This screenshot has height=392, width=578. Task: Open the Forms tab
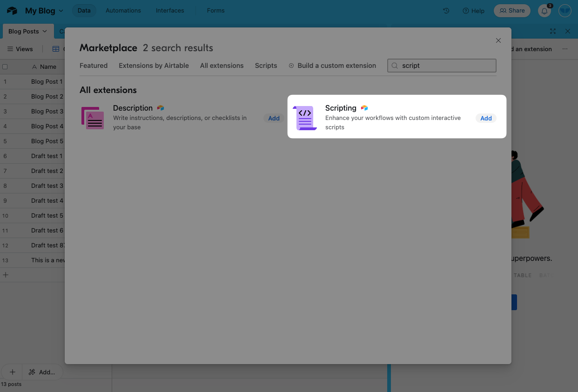coord(215,11)
